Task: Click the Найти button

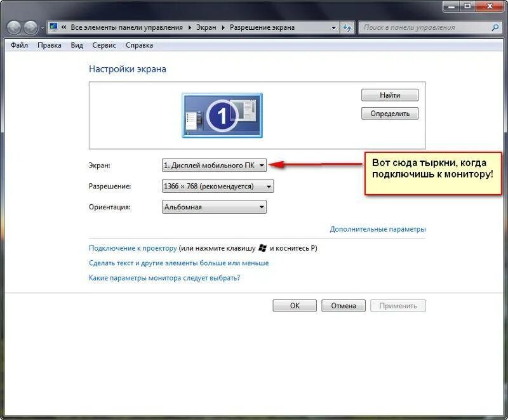Action: [x=390, y=95]
